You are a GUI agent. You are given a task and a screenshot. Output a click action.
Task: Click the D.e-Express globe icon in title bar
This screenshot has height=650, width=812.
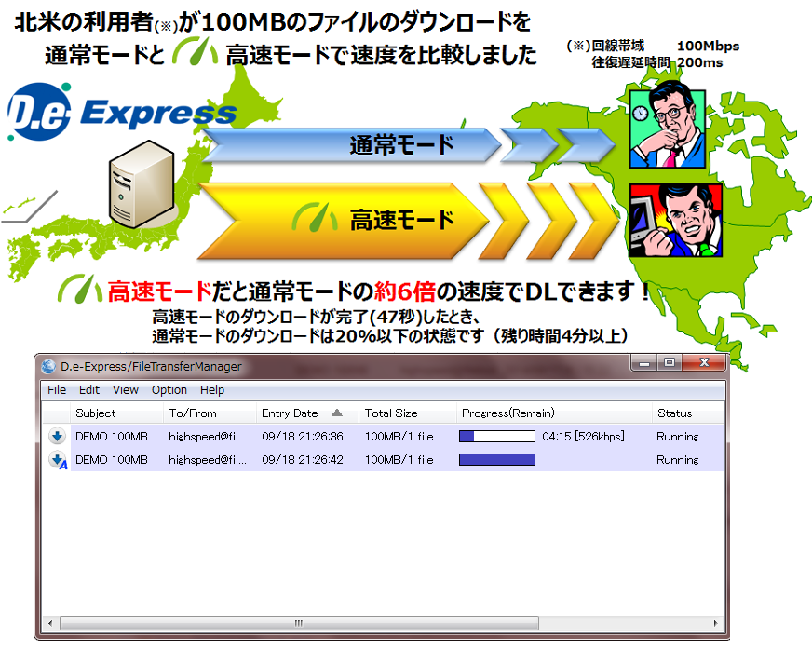(49, 366)
